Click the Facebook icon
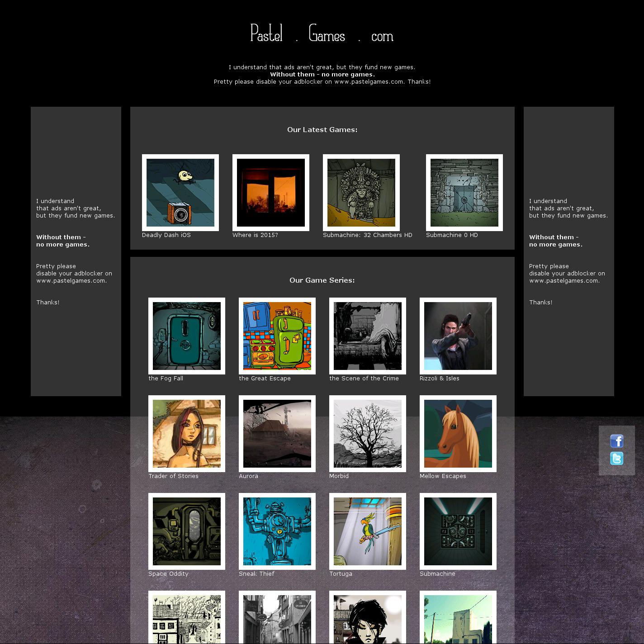 click(x=616, y=441)
